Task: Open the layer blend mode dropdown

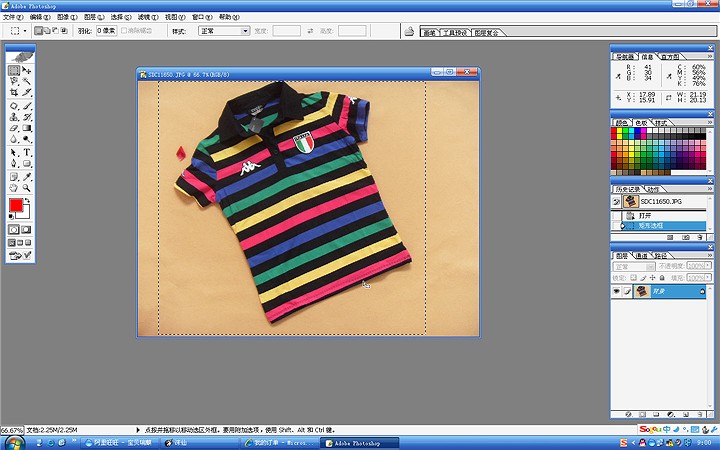Action: (634, 267)
